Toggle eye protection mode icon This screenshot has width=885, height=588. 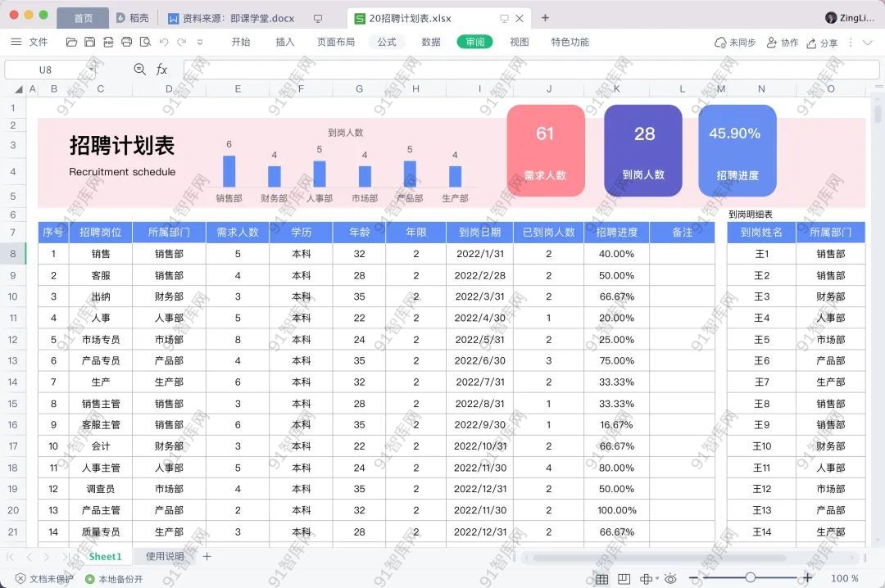[x=670, y=578]
